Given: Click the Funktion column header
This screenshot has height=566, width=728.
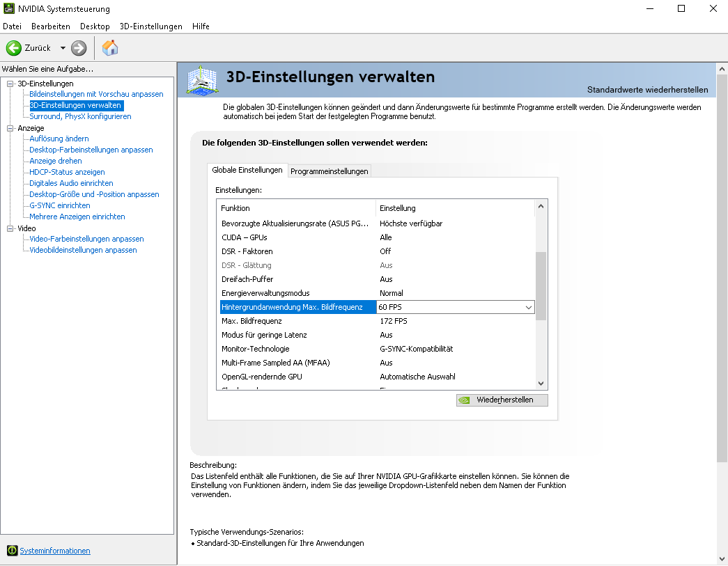Looking at the screenshot, I should click(296, 208).
